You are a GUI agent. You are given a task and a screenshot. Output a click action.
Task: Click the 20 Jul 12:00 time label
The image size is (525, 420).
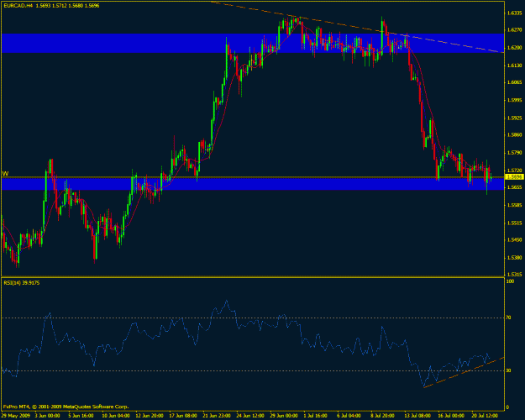coord(485,416)
